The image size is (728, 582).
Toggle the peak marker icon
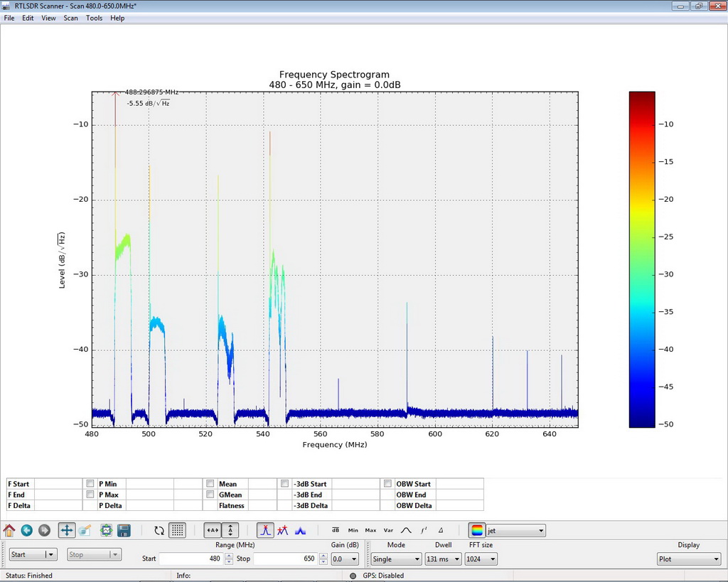click(265, 530)
